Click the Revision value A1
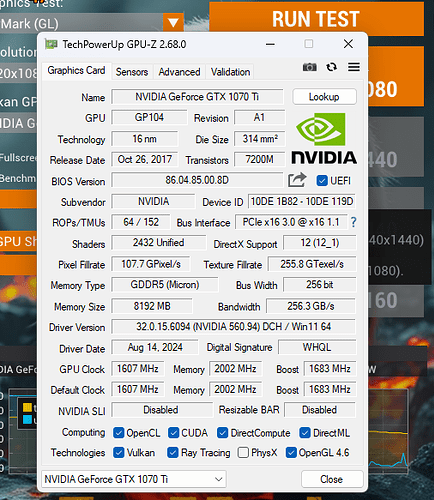This screenshot has width=434, height=500. click(x=259, y=117)
